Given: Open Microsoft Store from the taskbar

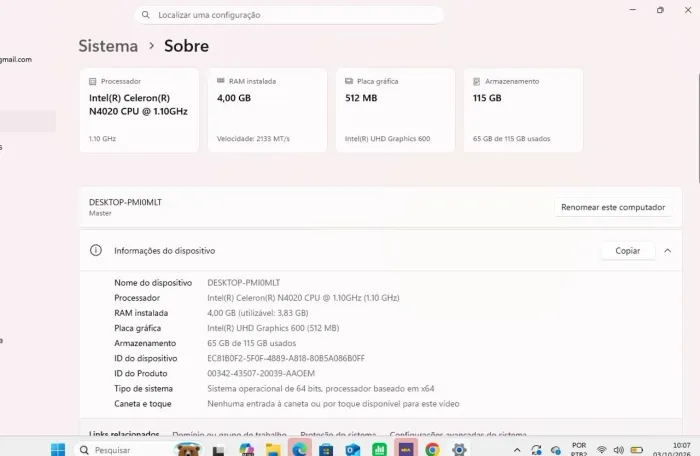Looking at the screenshot, I should (326, 449).
